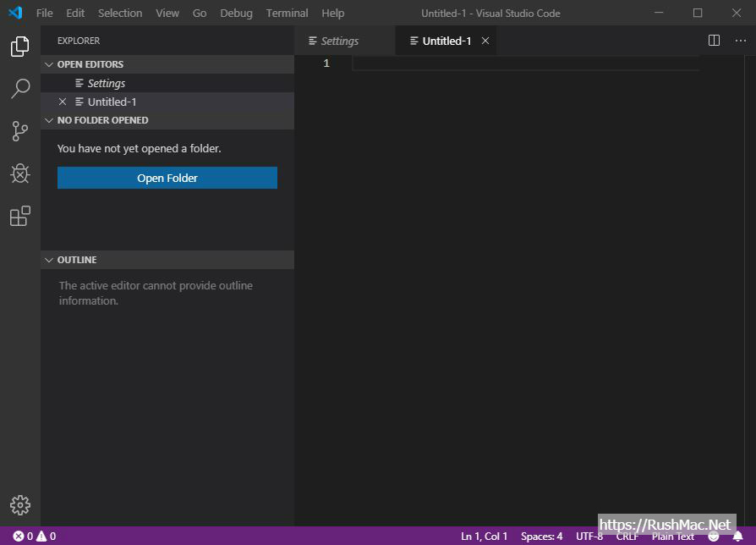This screenshot has width=756, height=545.
Task: Open the Selection menu
Action: coord(120,13)
